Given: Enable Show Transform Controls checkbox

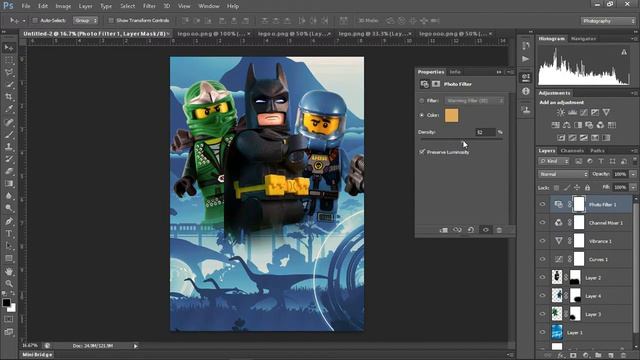Looking at the screenshot, I should point(111,20).
